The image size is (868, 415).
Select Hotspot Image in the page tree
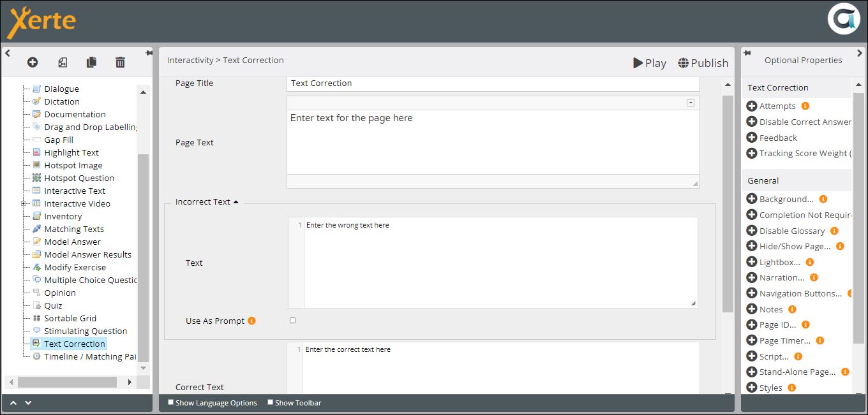point(73,165)
